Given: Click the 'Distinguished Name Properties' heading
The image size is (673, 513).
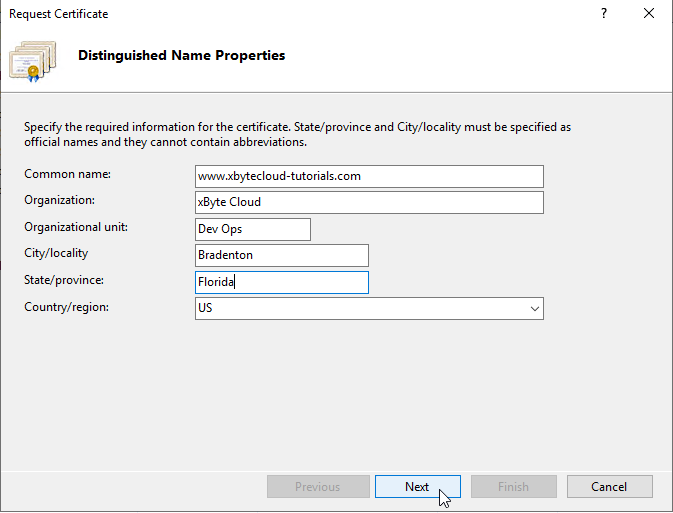Looking at the screenshot, I should (182, 55).
